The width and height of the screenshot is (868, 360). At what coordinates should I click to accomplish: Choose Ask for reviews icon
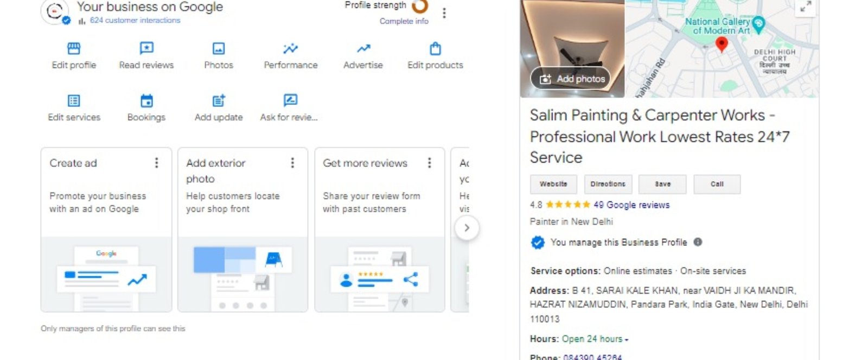291,100
